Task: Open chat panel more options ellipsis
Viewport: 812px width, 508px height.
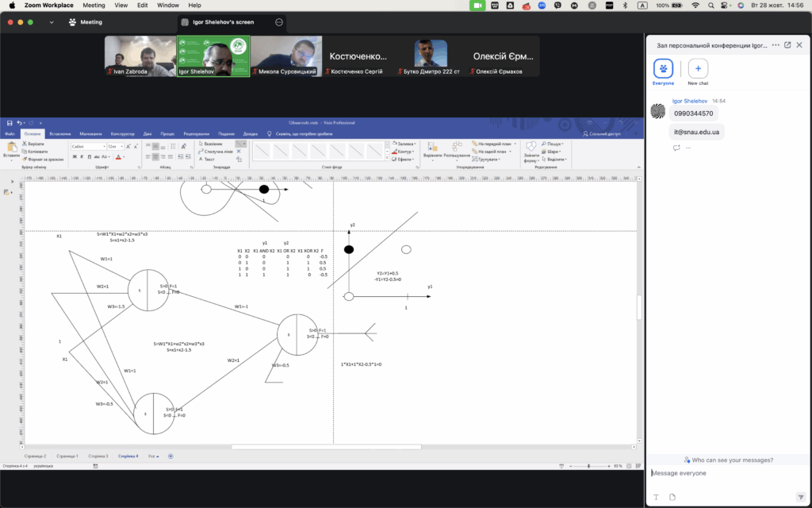Action: click(776, 45)
